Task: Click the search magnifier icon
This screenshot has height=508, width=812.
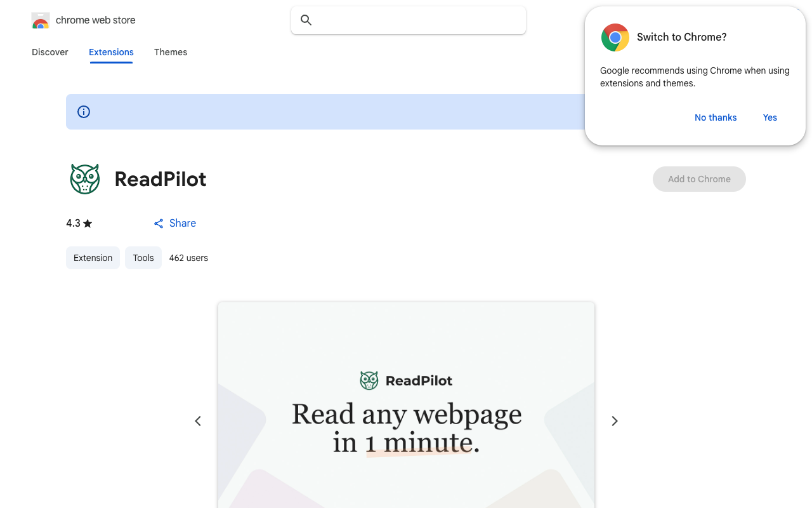Action: click(x=306, y=20)
